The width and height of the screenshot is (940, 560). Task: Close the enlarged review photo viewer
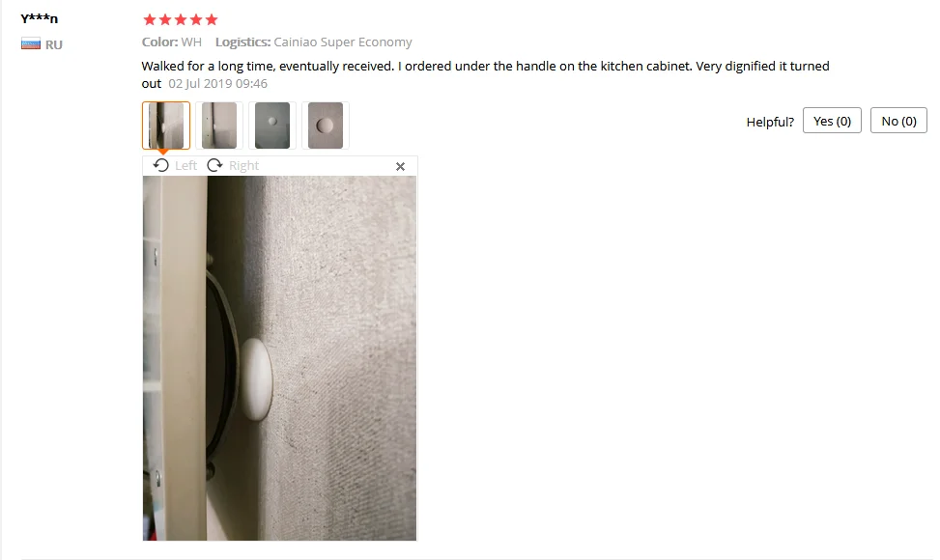(401, 166)
